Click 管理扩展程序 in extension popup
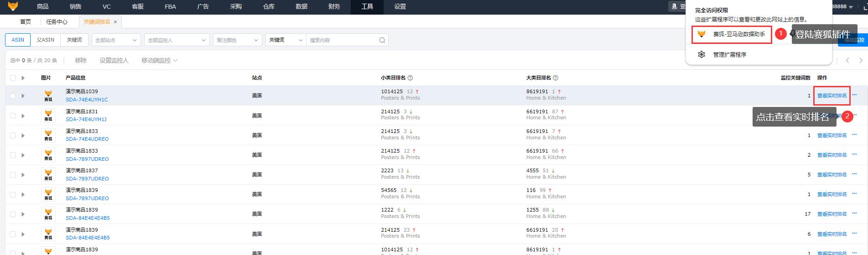The height and width of the screenshot is (255, 868). (x=730, y=54)
